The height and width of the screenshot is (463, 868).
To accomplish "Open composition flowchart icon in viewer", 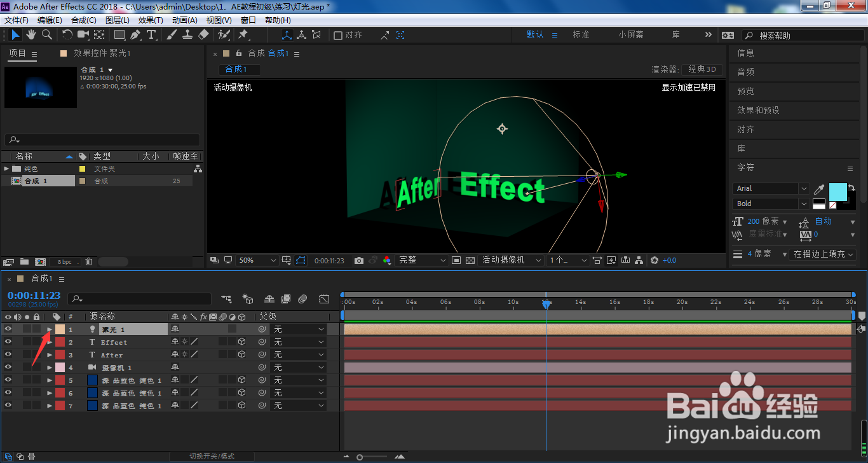I will coord(640,260).
